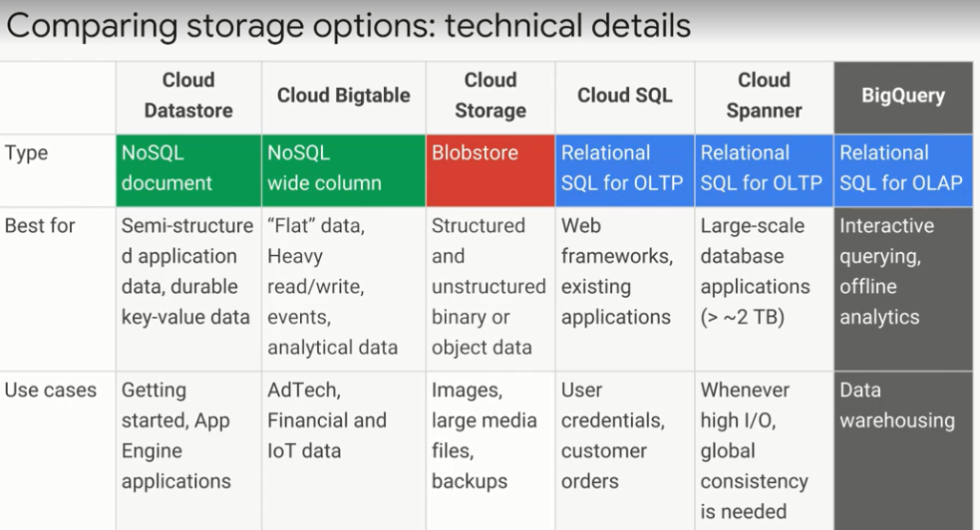This screenshot has height=530, width=980.
Task: Click the Semi-structured application data cell
Action: [x=188, y=271]
